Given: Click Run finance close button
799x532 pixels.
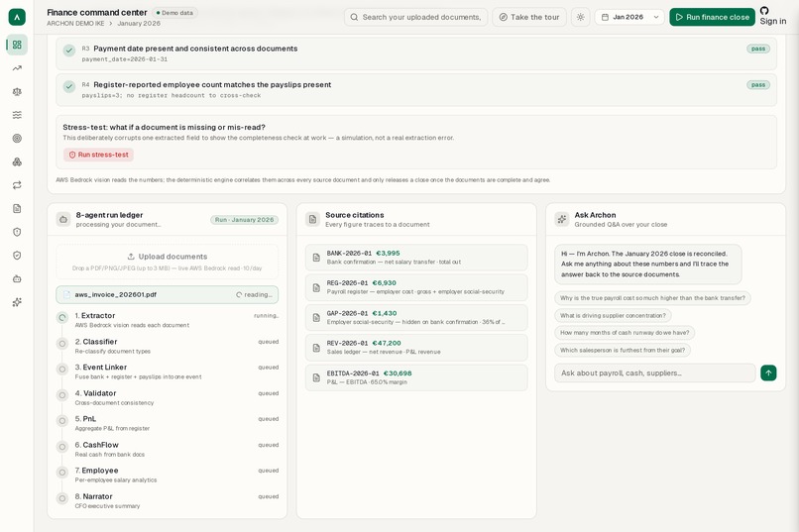Looking at the screenshot, I should coord(713,17).
